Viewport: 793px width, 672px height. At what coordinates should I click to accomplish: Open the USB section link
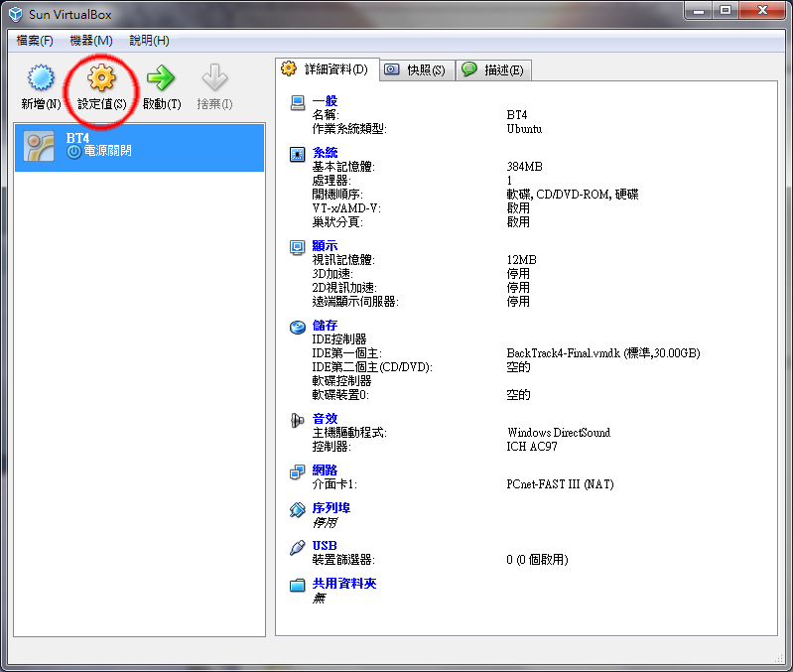pos(325,546)
